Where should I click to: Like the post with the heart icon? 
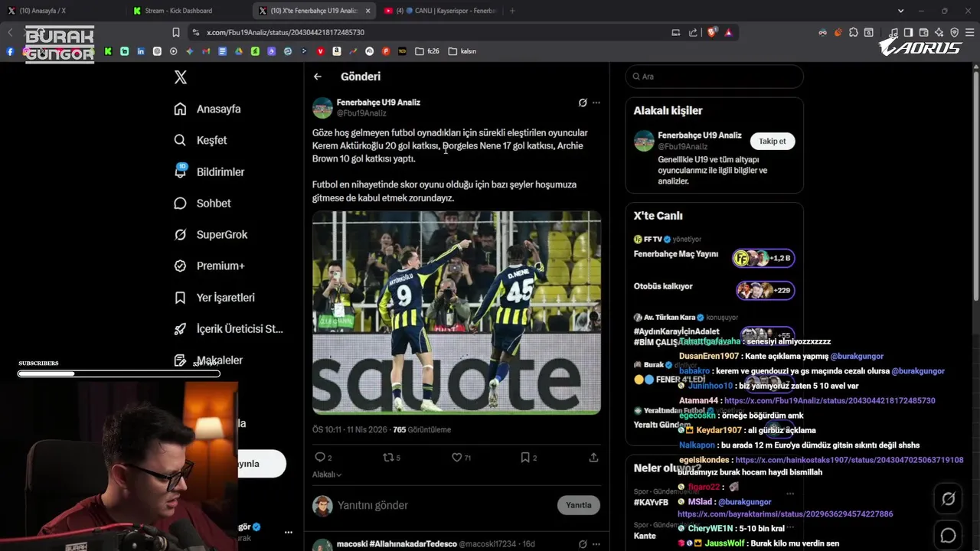click(456, 457)
